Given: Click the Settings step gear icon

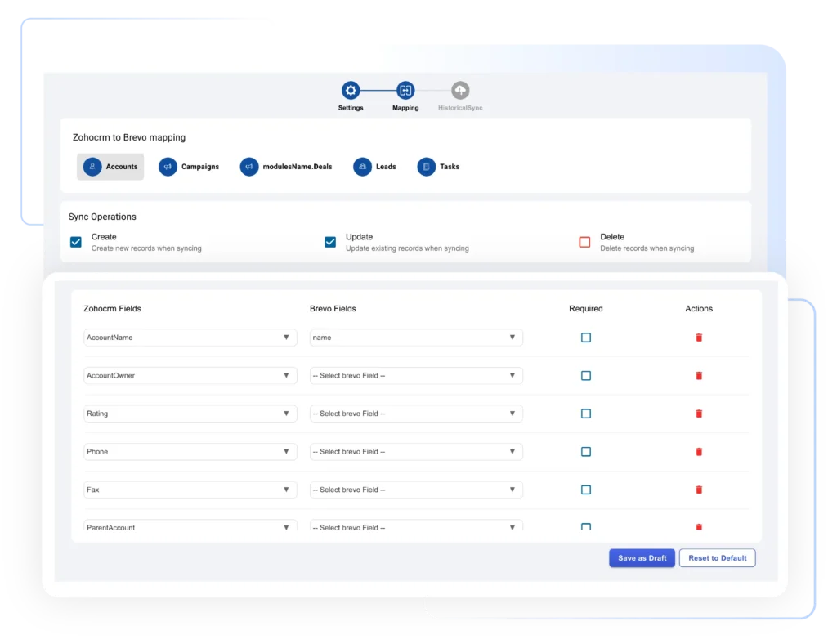Looking at the screenshot, I should 350,90.
